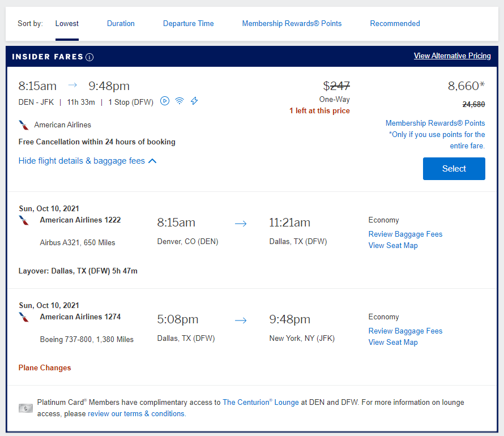Screen dimensions: 504x436
Task: Click the power outlet lightning icon
Action: [x=194, y=101]
